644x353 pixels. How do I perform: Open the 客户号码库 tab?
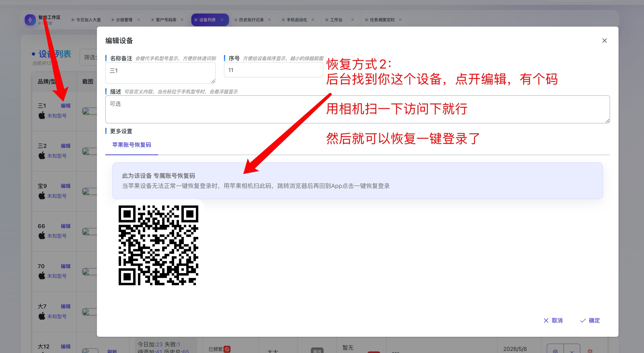click(x=166, y=20)
